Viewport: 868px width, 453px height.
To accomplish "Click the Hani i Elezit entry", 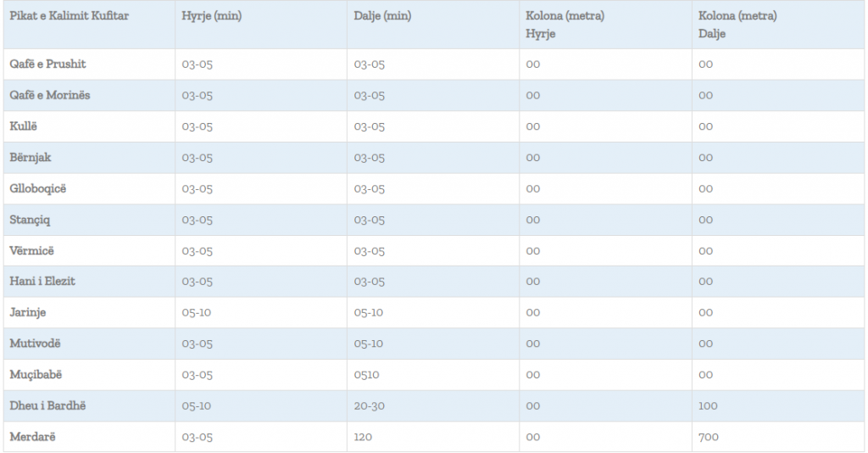I will (x=42, y=282).
